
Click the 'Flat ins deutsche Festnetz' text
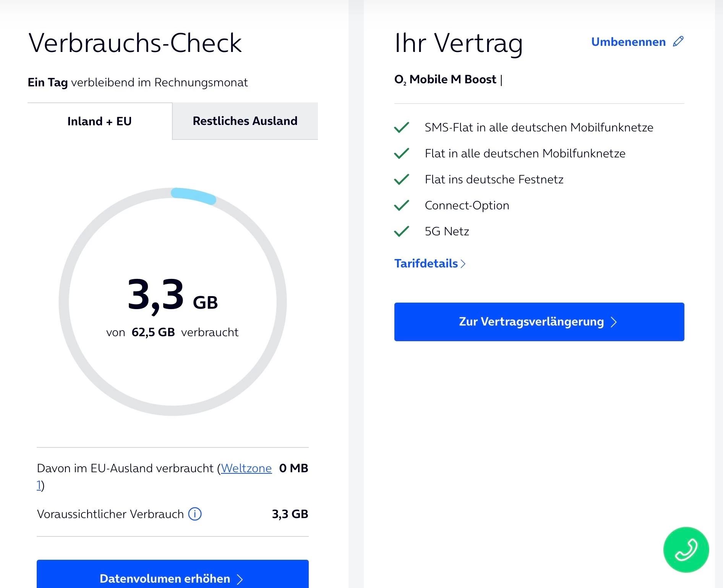coord(494,179)
